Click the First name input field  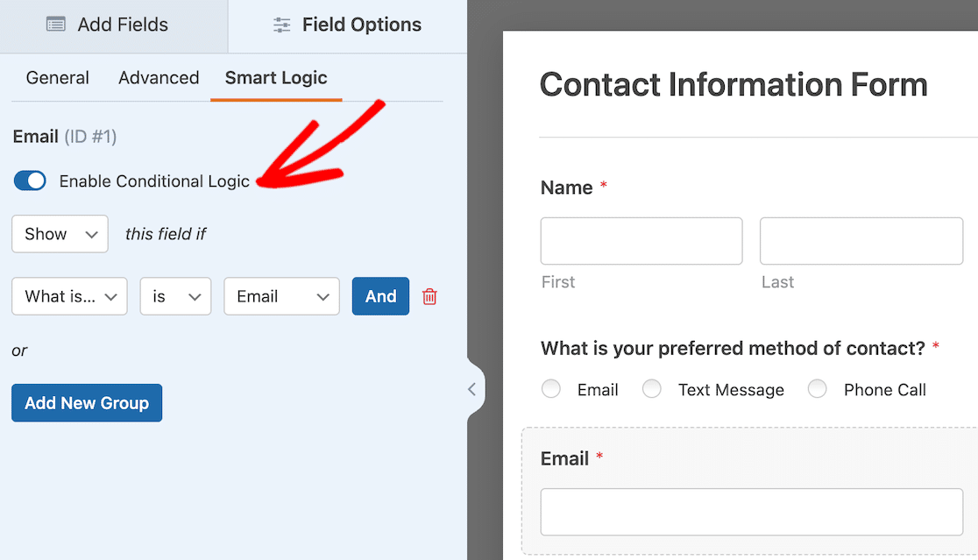pyautogui.click(x=641, y=241)
